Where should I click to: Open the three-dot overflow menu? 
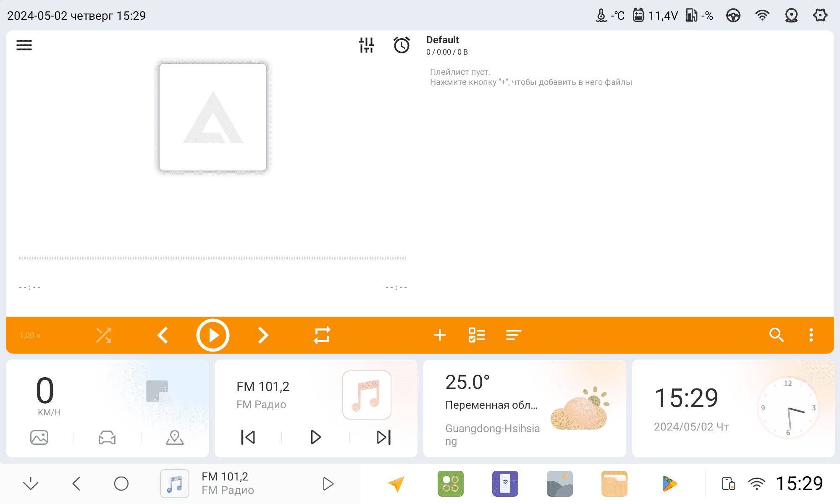pos(811,335)
